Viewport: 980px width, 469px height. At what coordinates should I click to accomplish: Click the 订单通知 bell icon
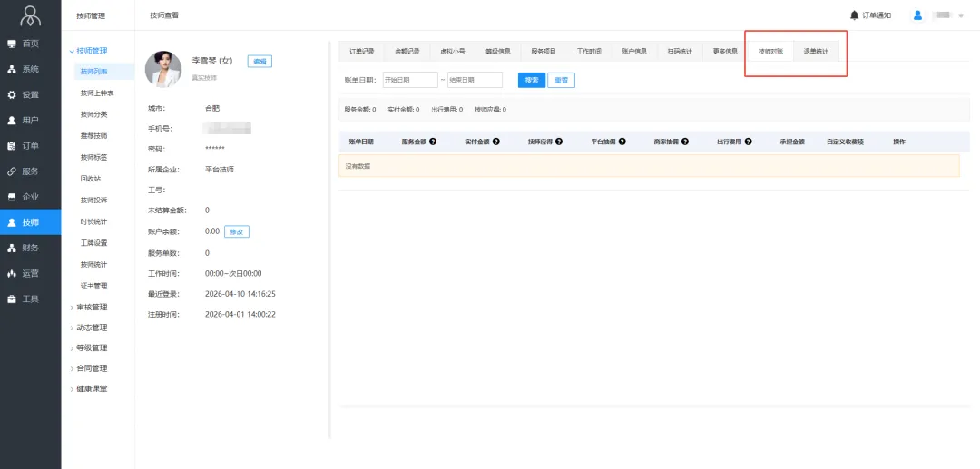pos(854,15)
